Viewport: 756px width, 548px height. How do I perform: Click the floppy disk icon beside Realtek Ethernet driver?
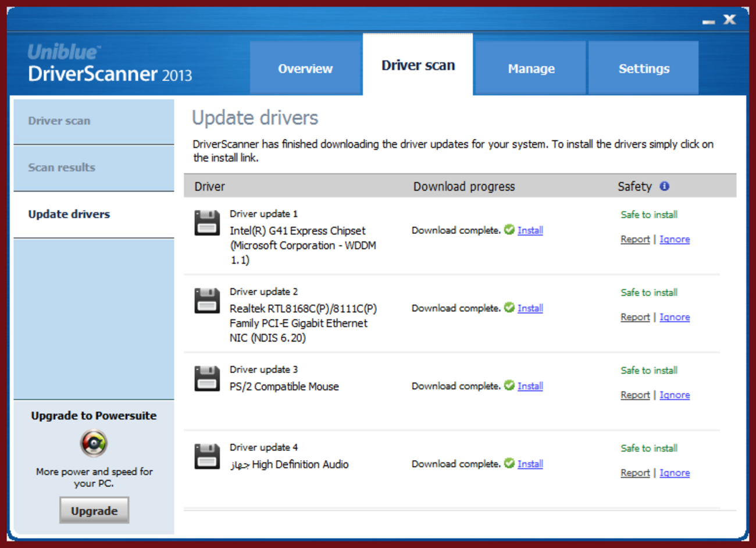point(206,301)
